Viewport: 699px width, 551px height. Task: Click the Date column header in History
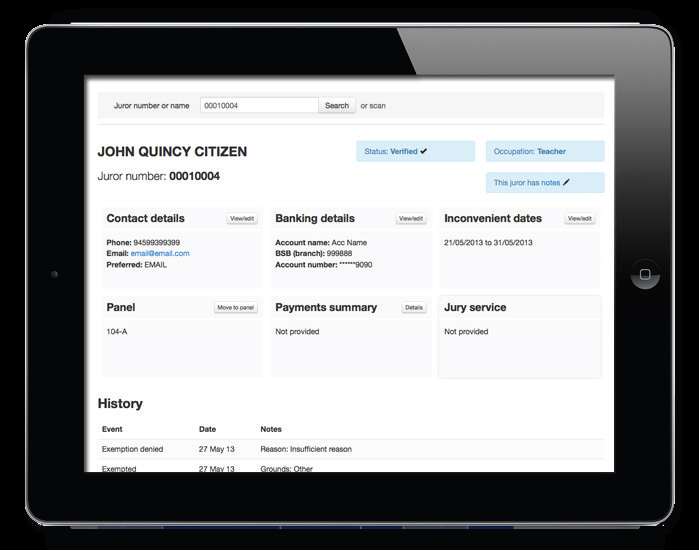click(x=207, y=429)
